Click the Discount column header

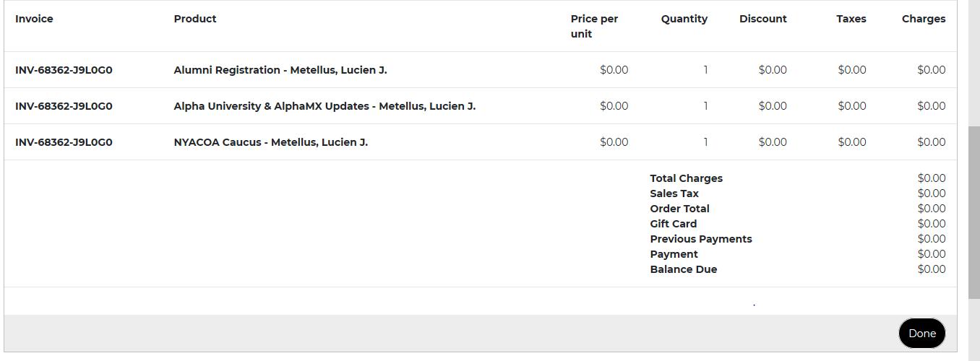762,19
